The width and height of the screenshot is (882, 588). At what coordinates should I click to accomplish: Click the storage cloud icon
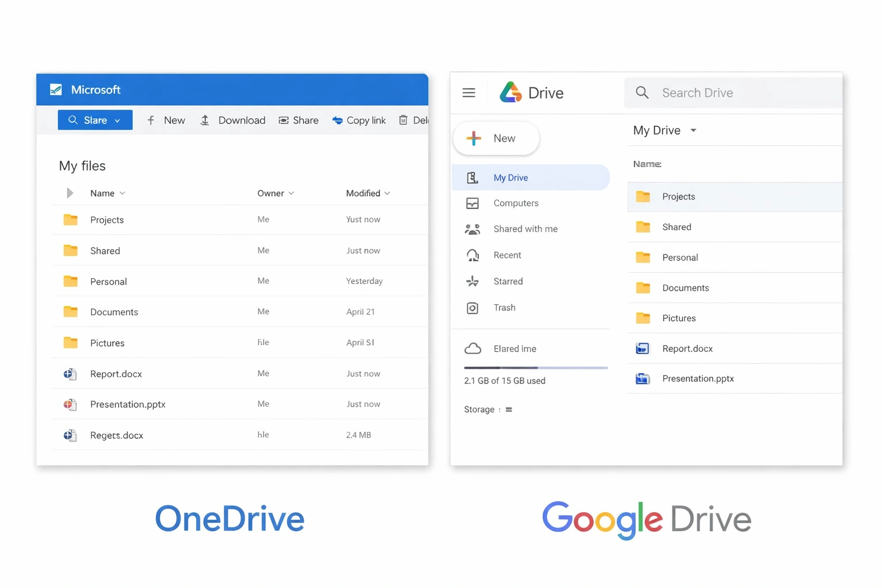point(473,348)
